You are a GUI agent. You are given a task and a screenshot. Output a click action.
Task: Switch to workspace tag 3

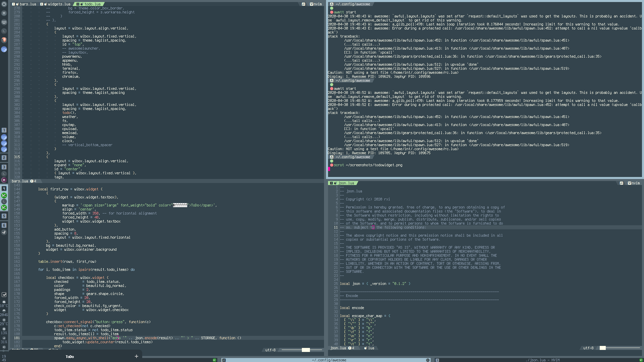point(4,167)
